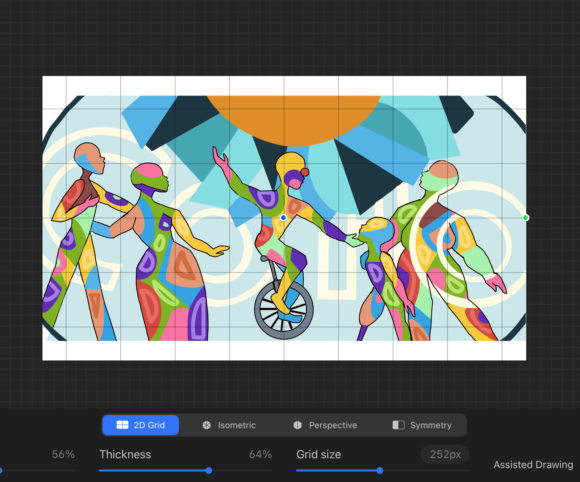
Task: Select the blue center position node
Action: [x=283, y=218]
